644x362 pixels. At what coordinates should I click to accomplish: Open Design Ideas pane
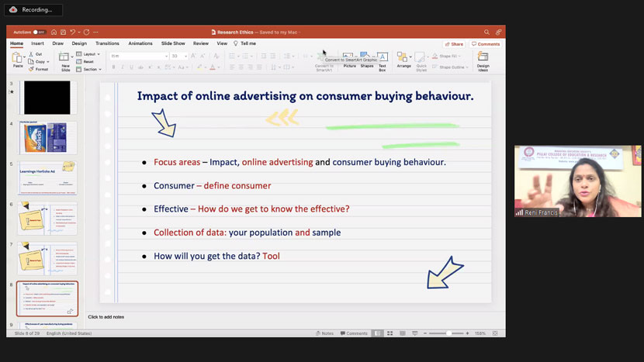click(x=483, y=59)
